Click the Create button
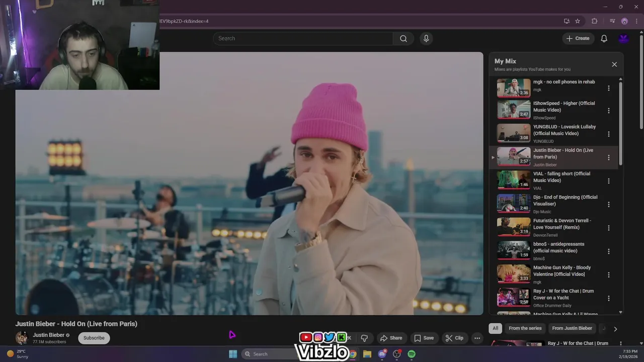This screenshot has height=362, width=644. (x=578, y=38)
